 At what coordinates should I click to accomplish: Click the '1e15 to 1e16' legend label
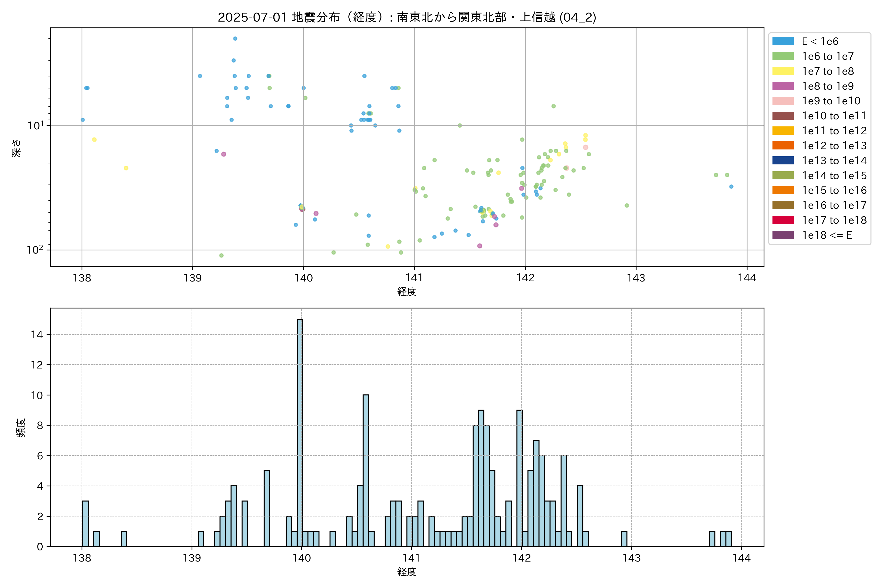pos(834,191)
